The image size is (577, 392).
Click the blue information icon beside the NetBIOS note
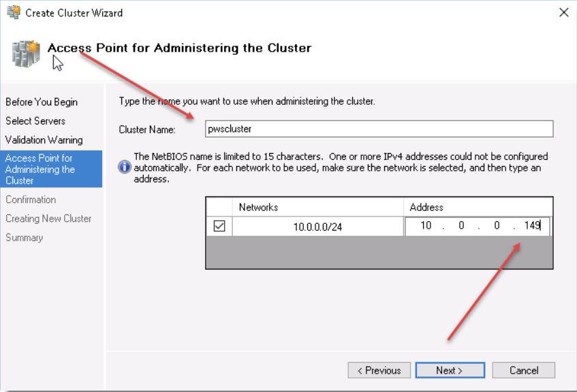(x=125, y=167)
